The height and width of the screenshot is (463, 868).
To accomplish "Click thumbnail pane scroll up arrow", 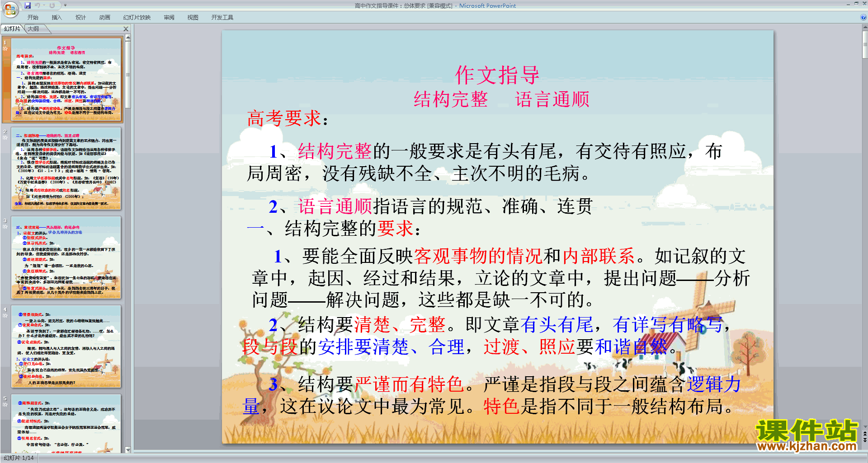I will [x=128, y=38].
